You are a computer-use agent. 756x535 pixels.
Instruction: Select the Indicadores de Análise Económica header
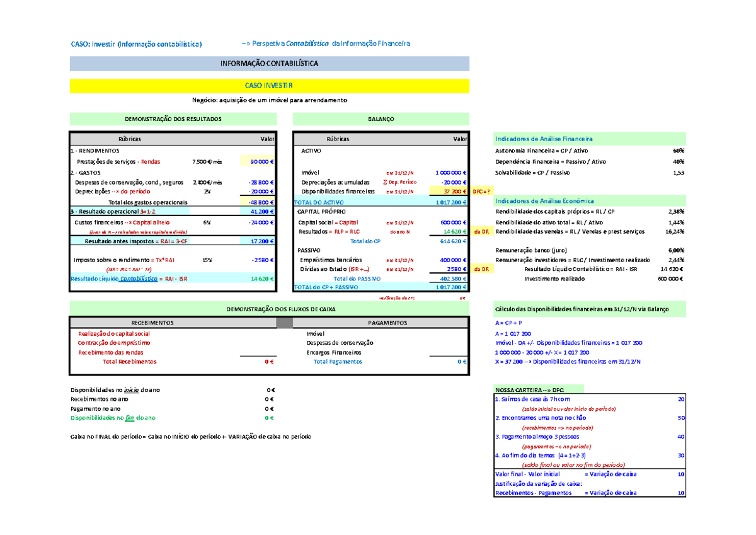(x=542, y=200)
